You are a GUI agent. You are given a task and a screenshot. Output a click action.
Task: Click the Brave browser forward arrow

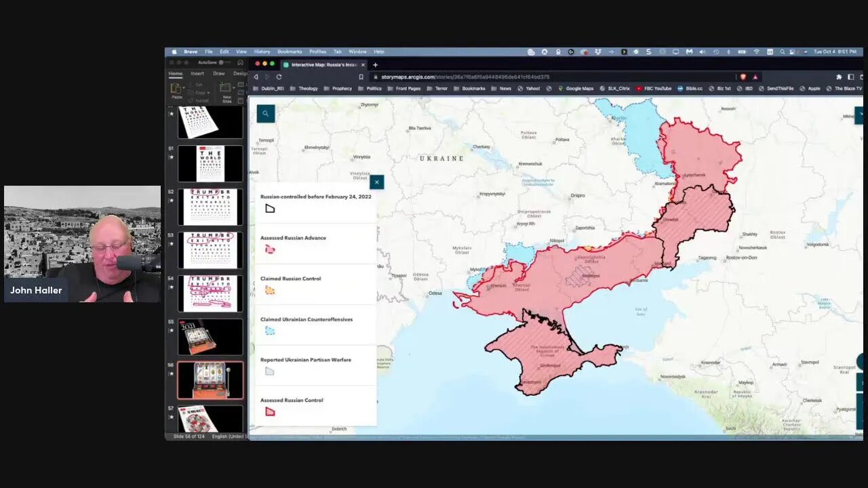pyautogui.click(x=267, y=77)
